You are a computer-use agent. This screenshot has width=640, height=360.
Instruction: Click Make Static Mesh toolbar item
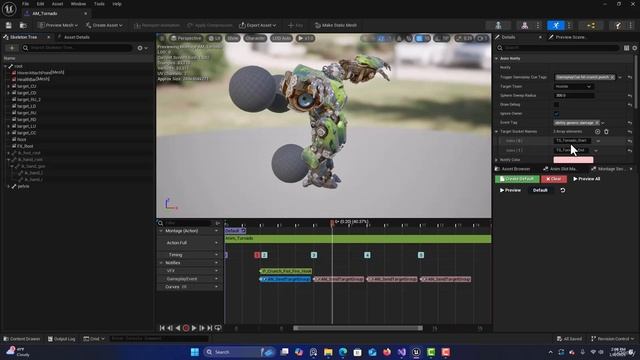pos(336,25)
